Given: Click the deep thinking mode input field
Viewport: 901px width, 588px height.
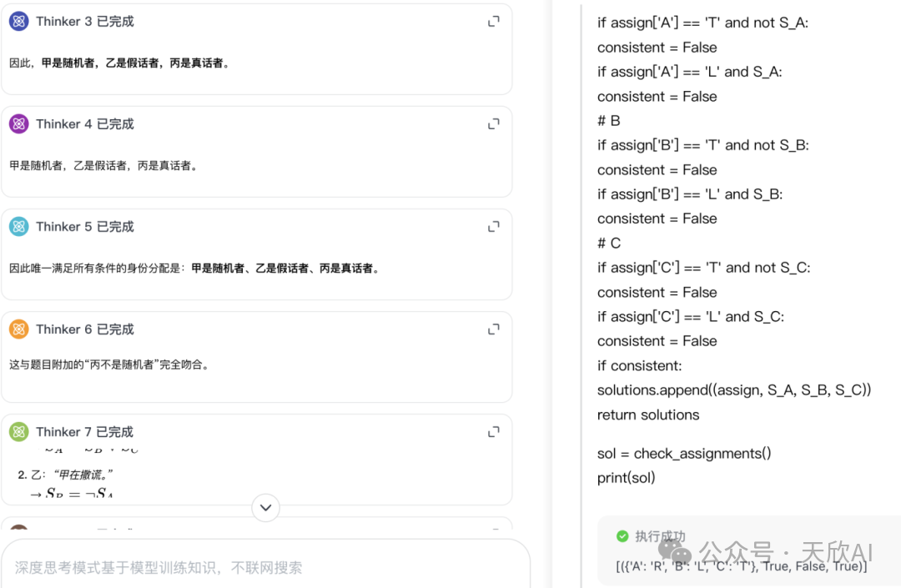Looking at the screenshot, I should pyautogui.click(x=264, y=565).
